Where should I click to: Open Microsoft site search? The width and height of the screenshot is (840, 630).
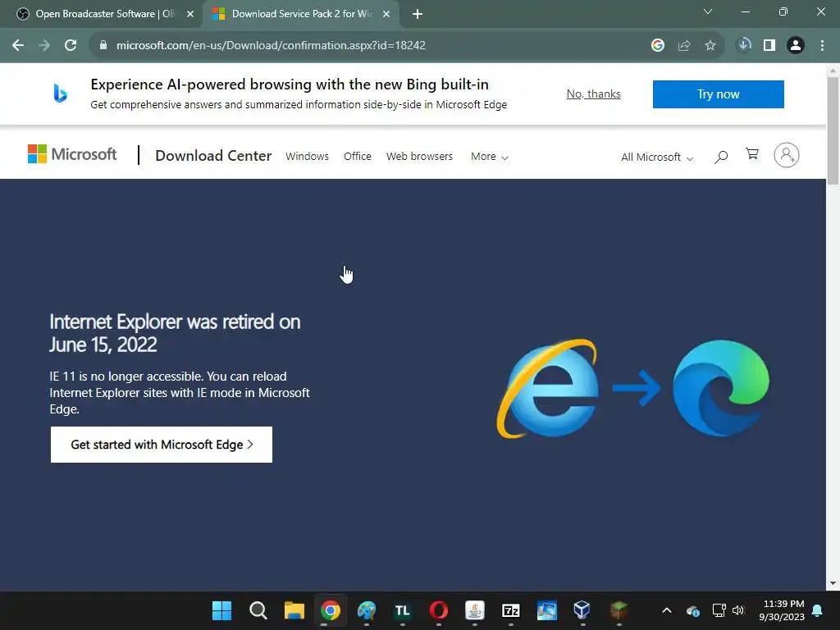point(721,157)
